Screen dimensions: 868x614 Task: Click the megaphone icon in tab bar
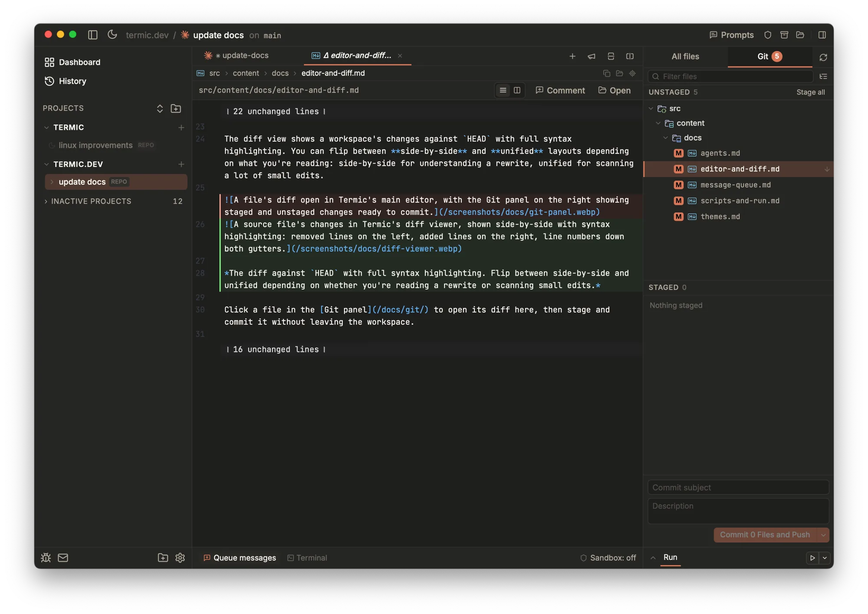pyautogui.click(x=592, y=56)
